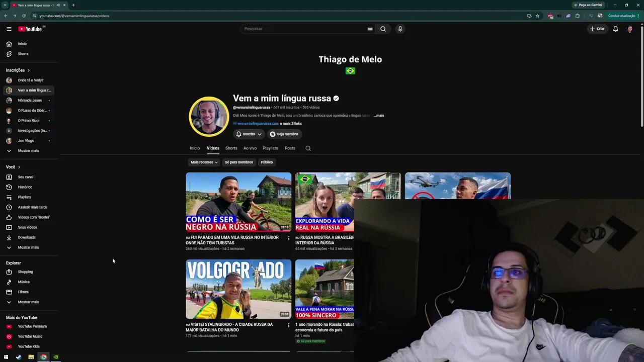
Task: Open a new browser tab
Action: pyautogui.click(x=73, y=5)
